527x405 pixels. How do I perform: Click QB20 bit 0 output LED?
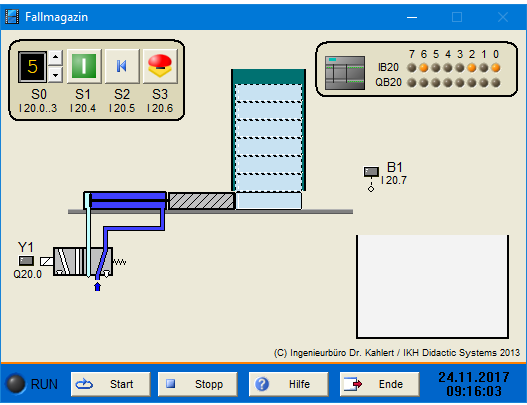point(496,83)
